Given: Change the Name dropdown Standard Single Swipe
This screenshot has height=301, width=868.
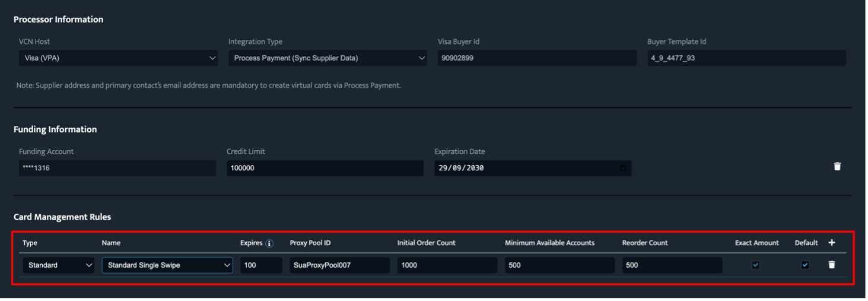Looking at the screenshot, I should (167, 265).
